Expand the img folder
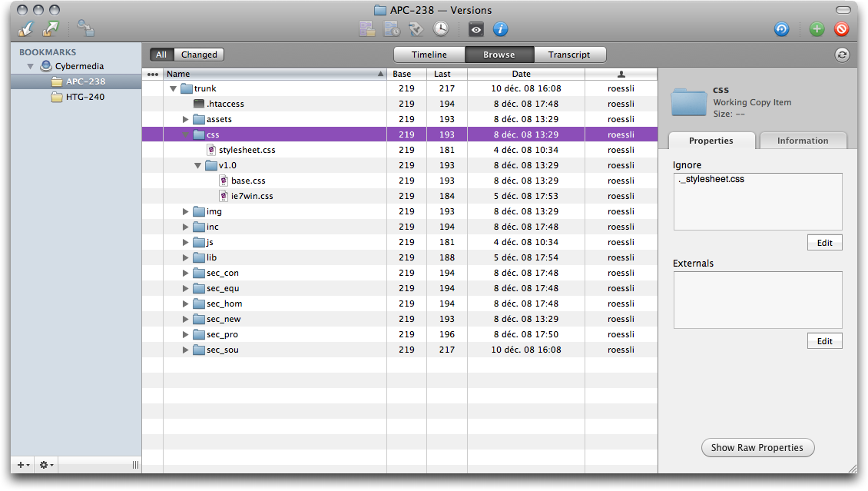Screen dimensions: 868x491 click(185, 211)
